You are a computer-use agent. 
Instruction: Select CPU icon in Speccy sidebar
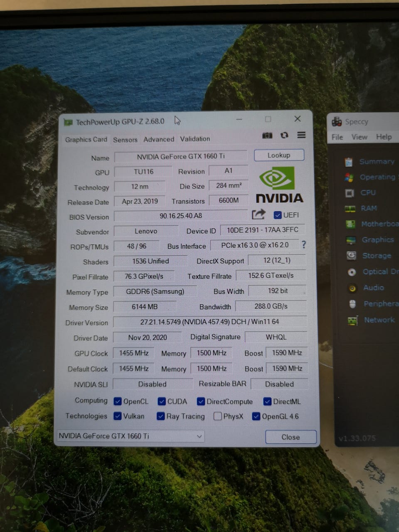pos(350,193)
